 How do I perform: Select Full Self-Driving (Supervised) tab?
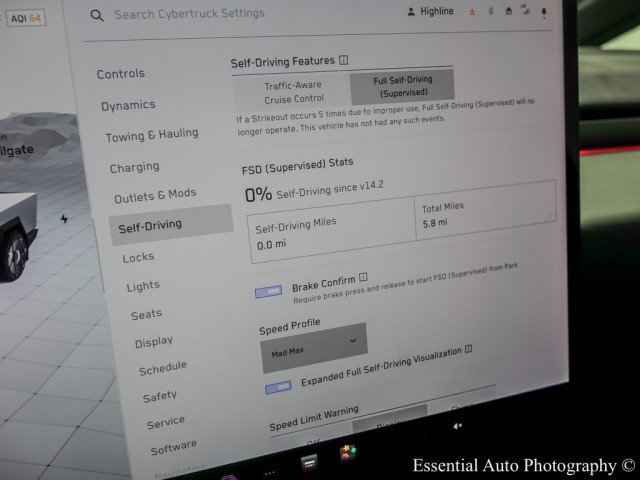tap(402, 86)
